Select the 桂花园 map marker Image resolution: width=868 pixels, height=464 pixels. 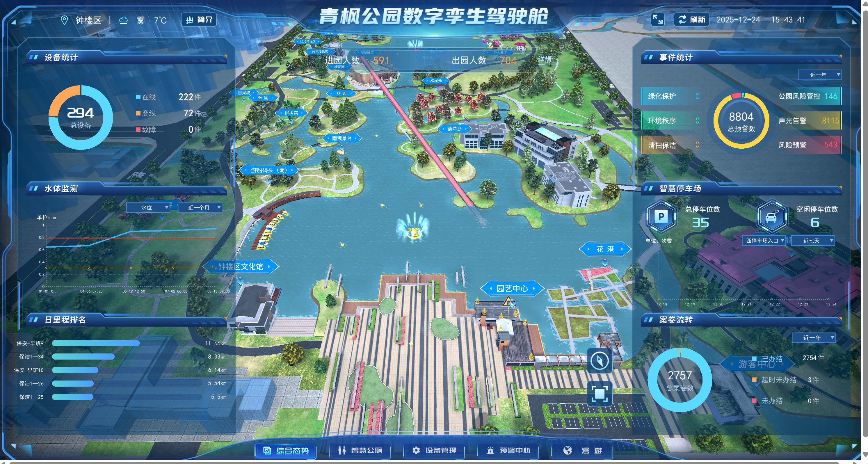339,67
